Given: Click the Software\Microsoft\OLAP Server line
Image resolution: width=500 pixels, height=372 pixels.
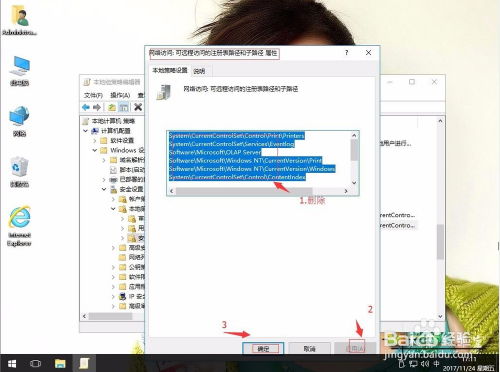Looking at the screenshot, I should (215, 152).
